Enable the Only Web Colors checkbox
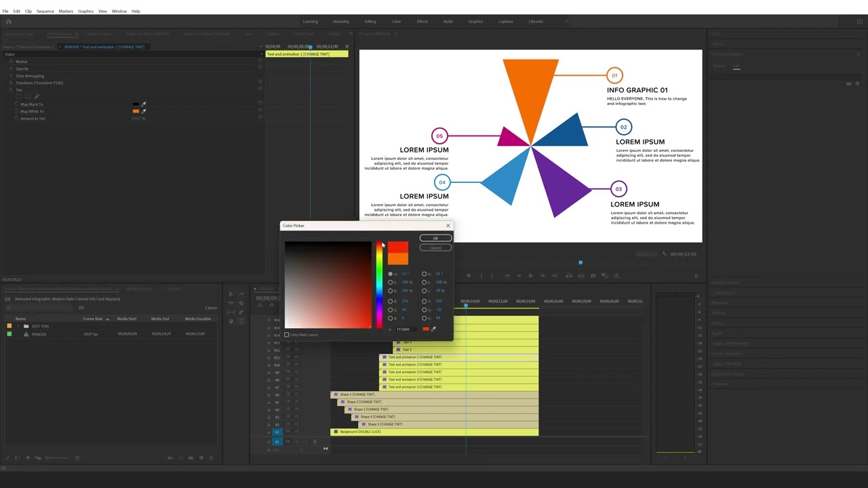Viewport: 868px width, 488px height. (x=287, y=335)
